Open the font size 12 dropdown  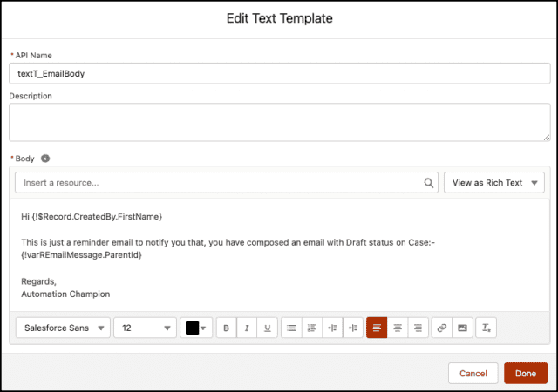pyautogui.click(x=145, y=328)
